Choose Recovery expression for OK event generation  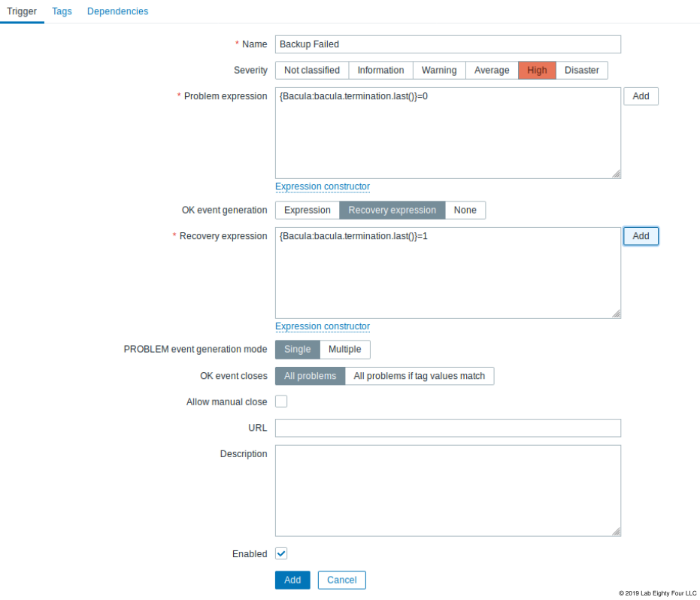[392, 210]
